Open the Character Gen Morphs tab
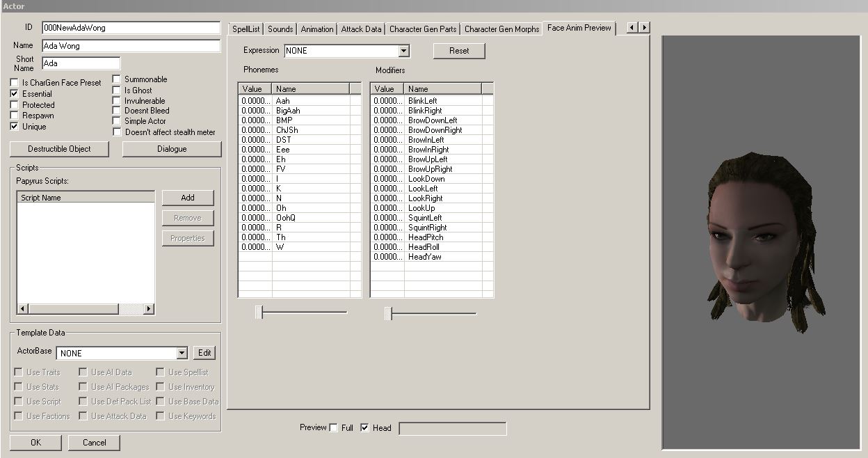This screenshot has width=868, height=458. [501, 29]
